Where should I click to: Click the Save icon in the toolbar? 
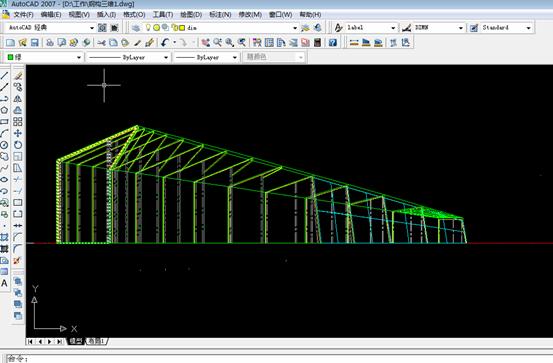pyautogui.click(x=35, y=43)
